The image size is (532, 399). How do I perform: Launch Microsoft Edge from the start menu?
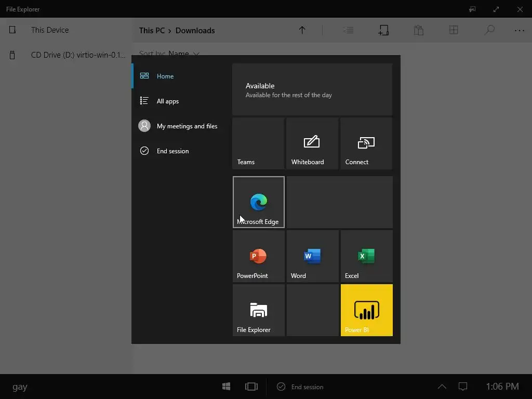click(259, 202)
